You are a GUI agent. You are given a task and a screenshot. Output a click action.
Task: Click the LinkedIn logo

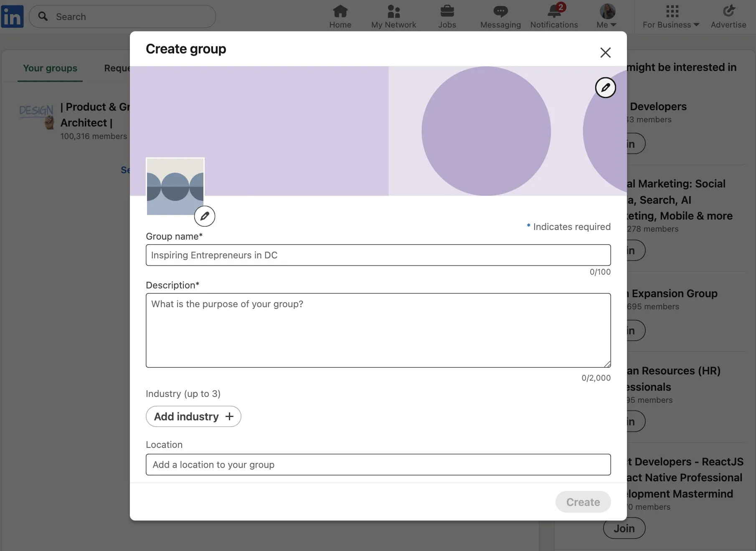tap(12, 16)
